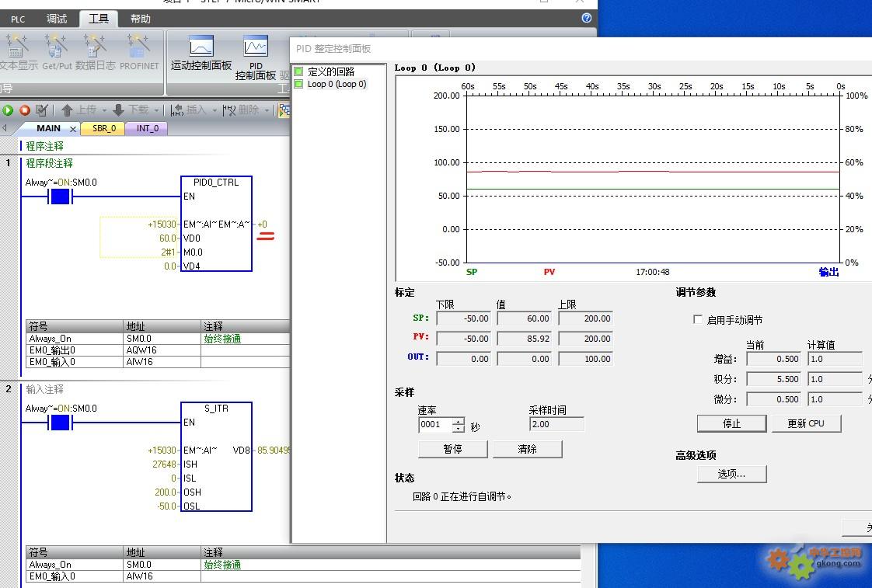Screen dimensions: 872x588
Task: Click the 输入注释 comment in network 2
Action: point(44,389)
